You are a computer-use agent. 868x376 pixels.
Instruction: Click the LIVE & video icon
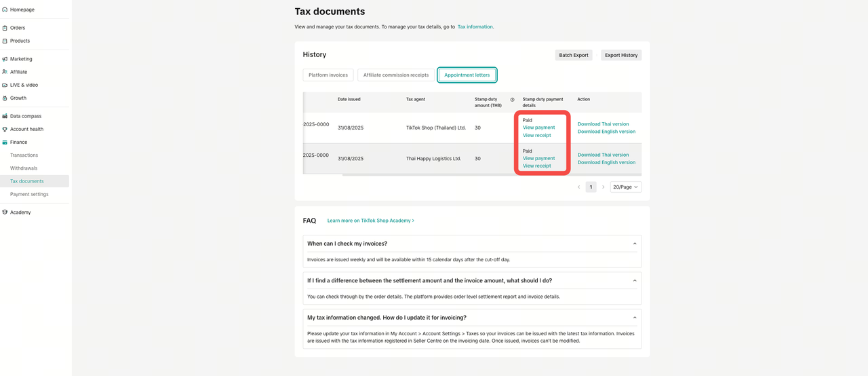point(5,85)
